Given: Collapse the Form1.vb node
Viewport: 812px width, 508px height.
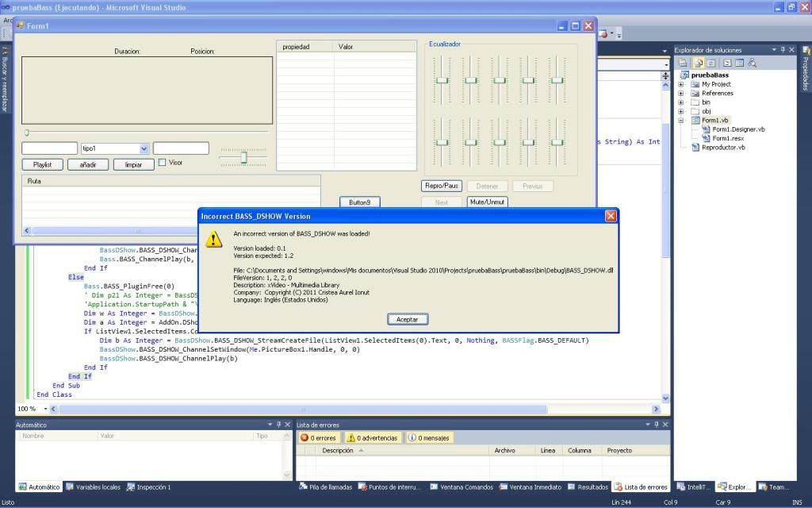Looking at the screenshot, I should [681, 121].
